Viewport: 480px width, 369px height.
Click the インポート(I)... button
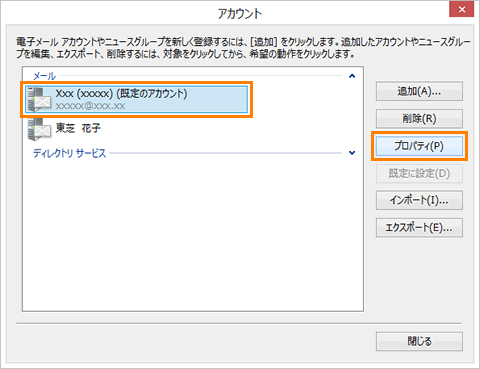pos(419,200)
